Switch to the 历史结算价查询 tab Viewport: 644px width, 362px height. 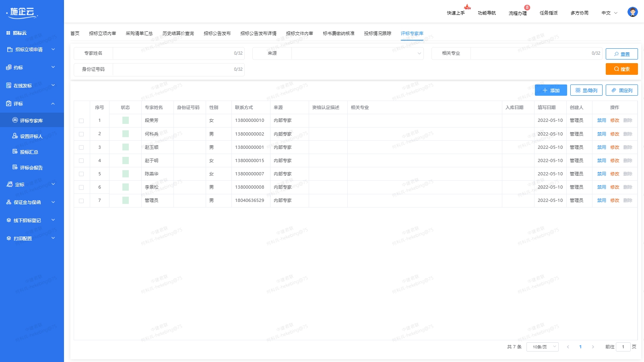178,33
